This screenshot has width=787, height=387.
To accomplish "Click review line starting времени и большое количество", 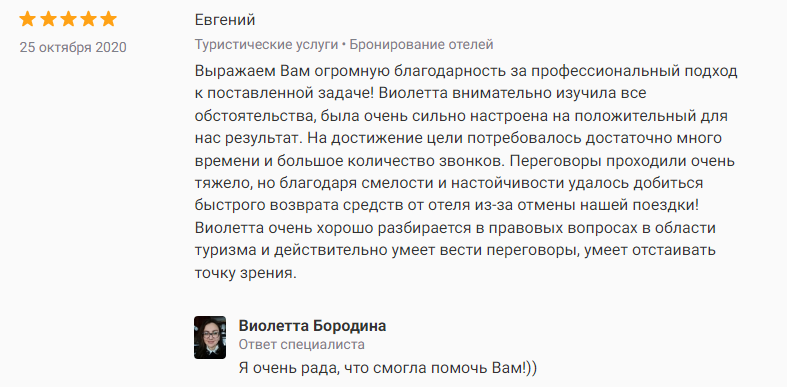I will pos(465,162).
